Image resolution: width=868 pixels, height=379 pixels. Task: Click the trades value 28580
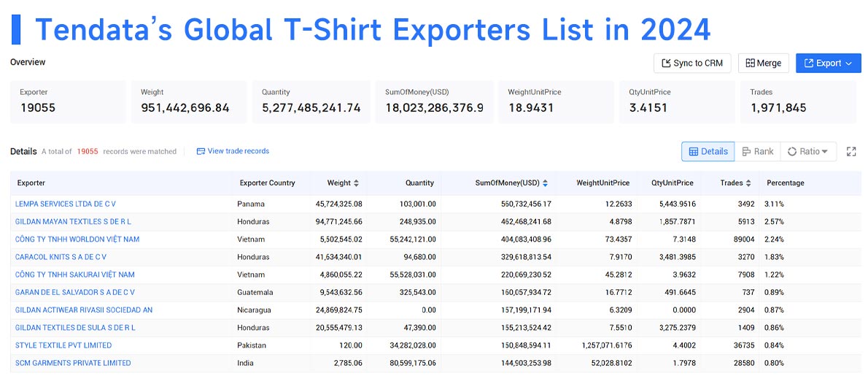click(743, 364)
